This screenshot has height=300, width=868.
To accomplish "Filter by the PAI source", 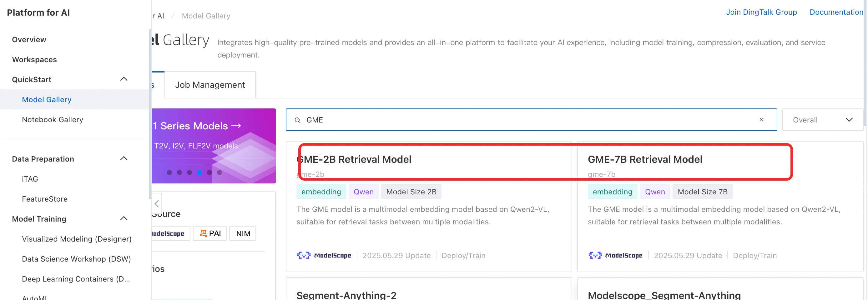I will click(210, 234).
